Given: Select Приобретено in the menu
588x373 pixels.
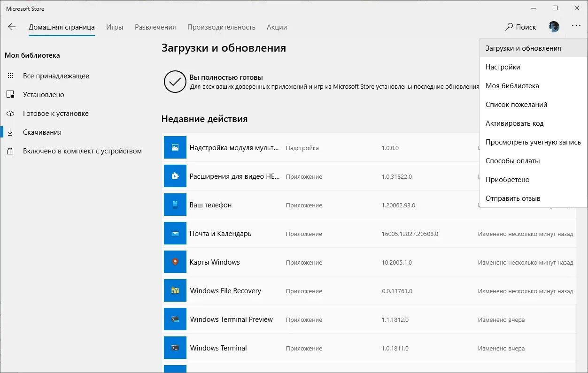Looking at the screenshot, I should click(534, 179).
